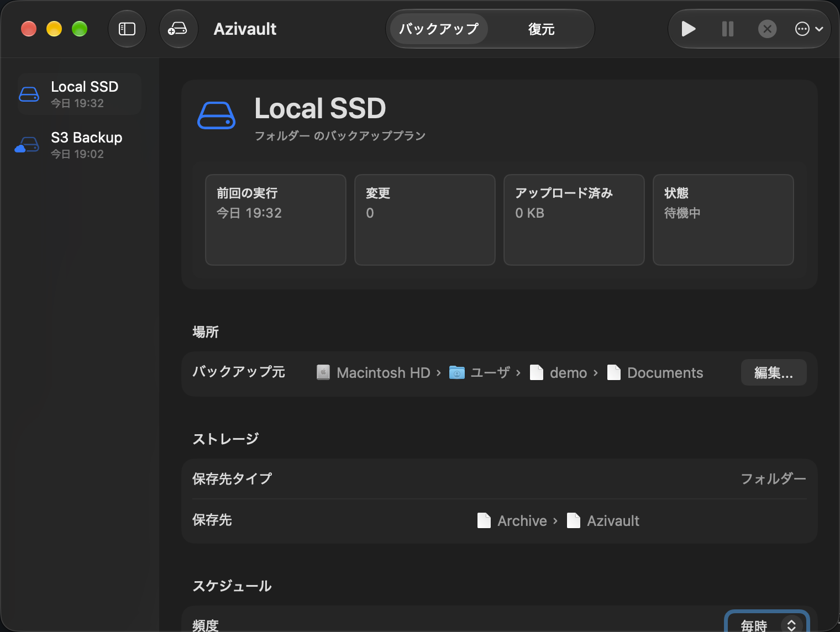The width and height of the screenshot is (840, 632).
Task: Click the large Local SSD header drive icon
Action: [217, 115]
